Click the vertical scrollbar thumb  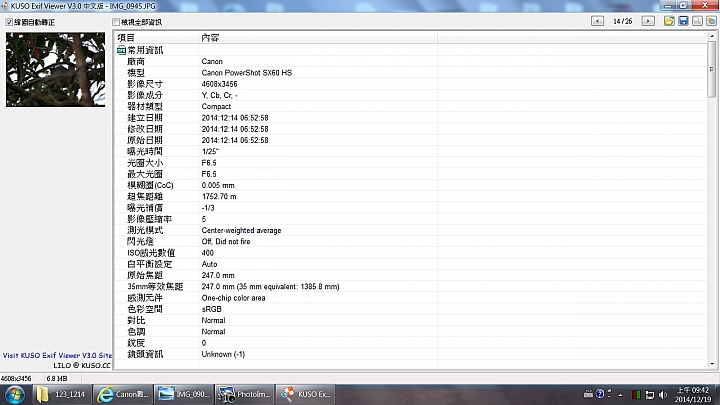click(712, 69)
